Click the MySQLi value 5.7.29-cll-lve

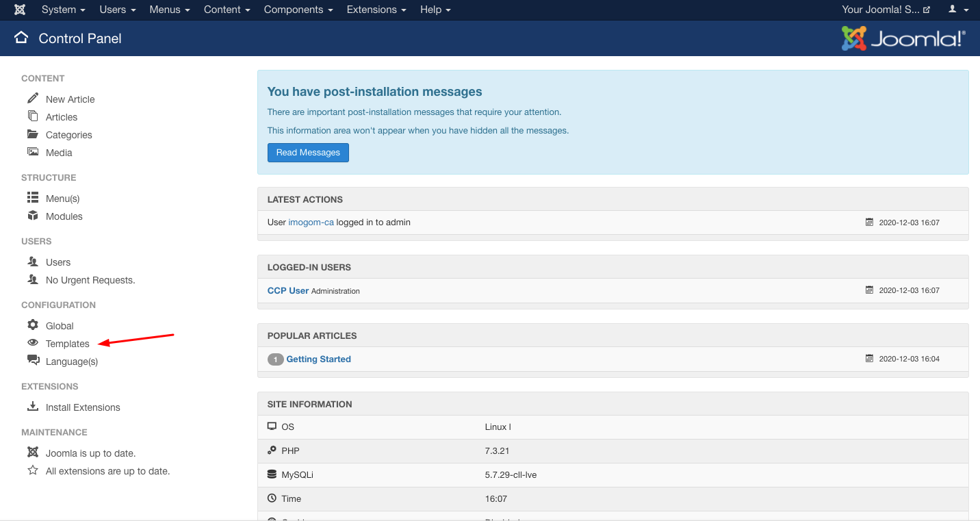point(511,474)
